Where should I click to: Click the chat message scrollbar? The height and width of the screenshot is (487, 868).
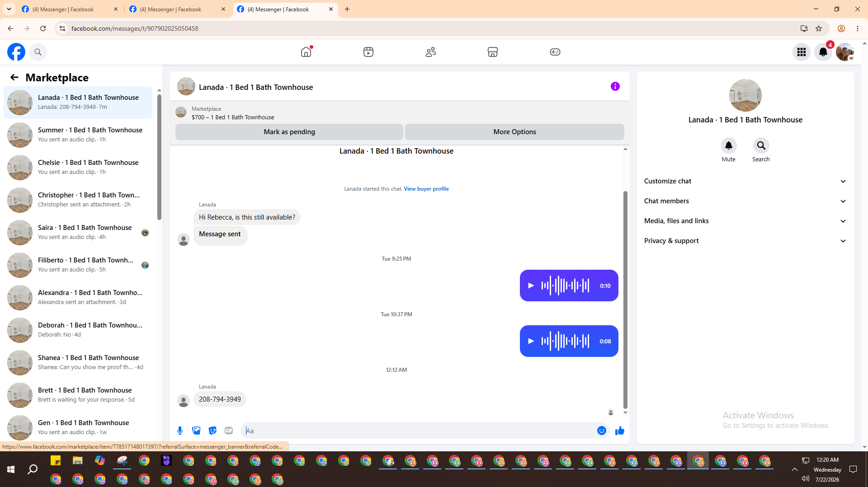(x=625, y=299)
